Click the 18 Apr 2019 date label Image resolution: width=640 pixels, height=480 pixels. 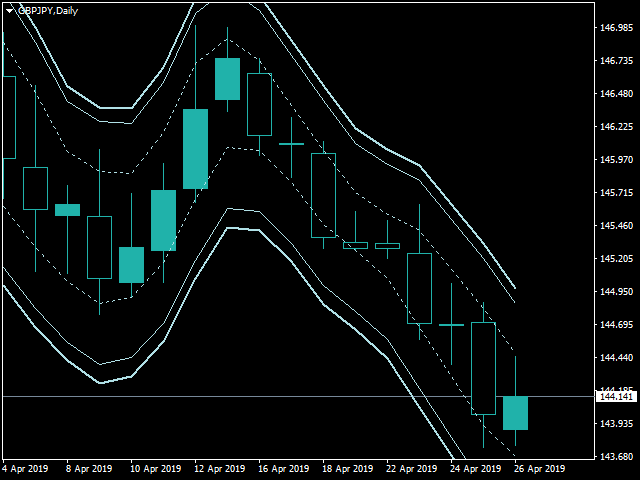pos(348,469)
